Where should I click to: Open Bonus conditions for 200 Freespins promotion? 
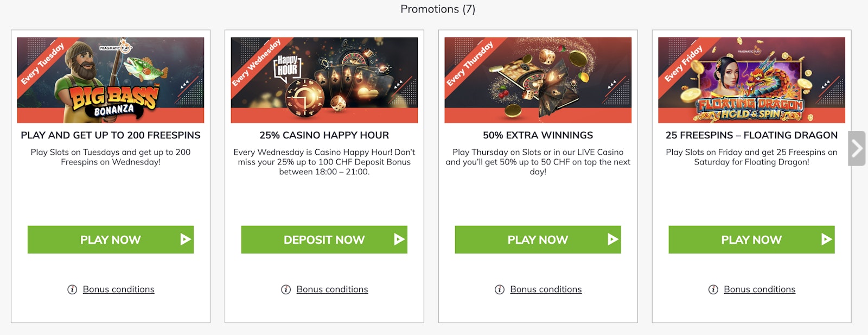tap(118, 290)
